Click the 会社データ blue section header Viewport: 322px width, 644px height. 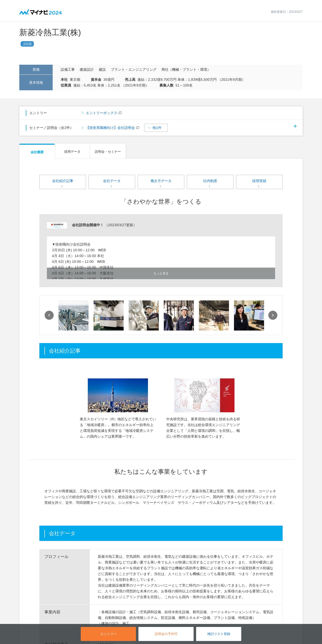161,533
